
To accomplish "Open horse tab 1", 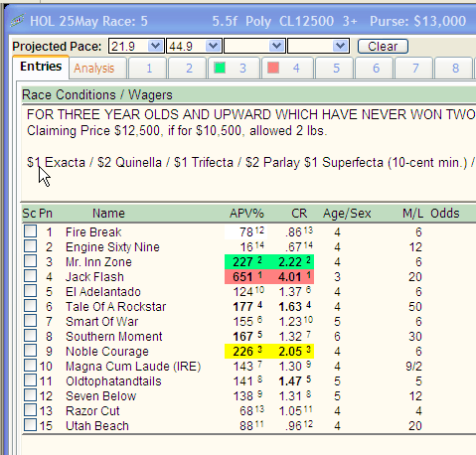I will click(149, 69).
